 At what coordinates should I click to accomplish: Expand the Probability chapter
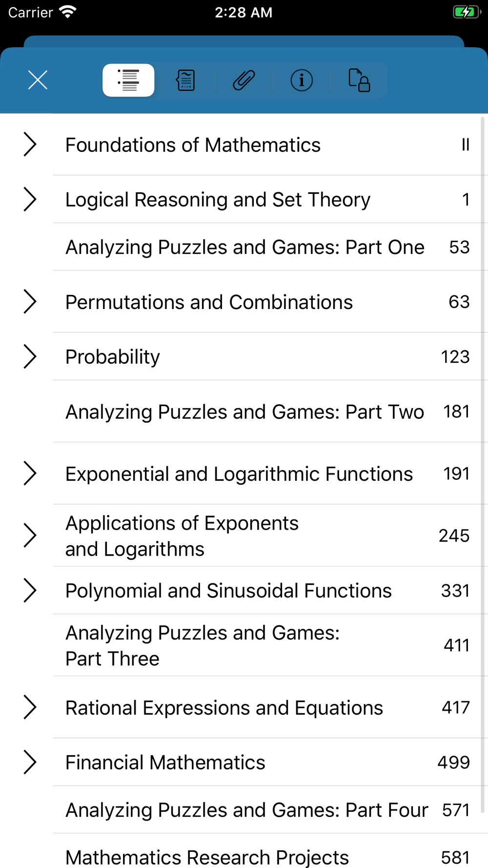click(x=30, y=357)
